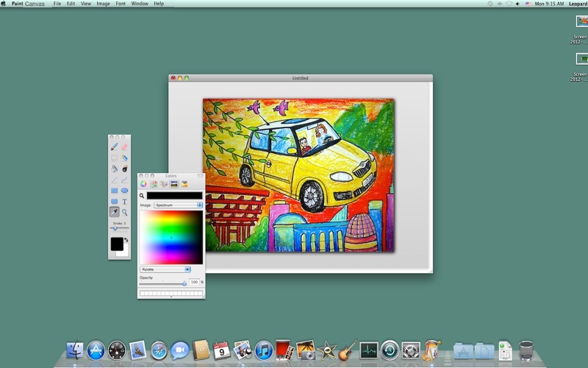The height and width of the screenshot is (368, 588).
Task: Click the current black color preview bar
Action: (x=174, y=195)
